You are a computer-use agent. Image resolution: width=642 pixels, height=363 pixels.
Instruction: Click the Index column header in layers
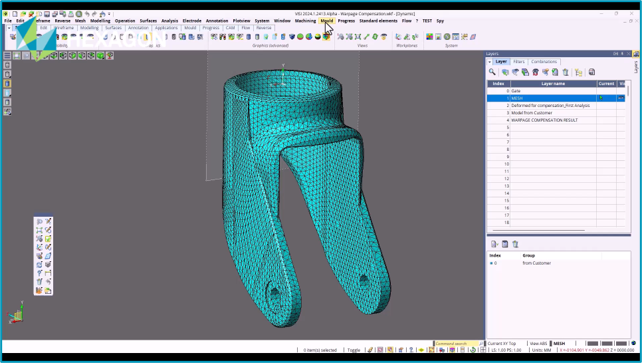(498, 83)
